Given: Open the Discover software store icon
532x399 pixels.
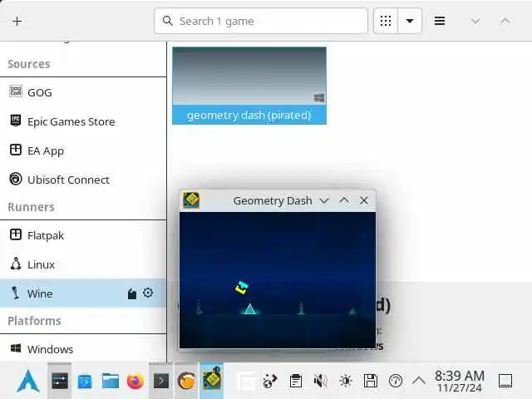Looking at the screenshot, I should pos(85,381).
